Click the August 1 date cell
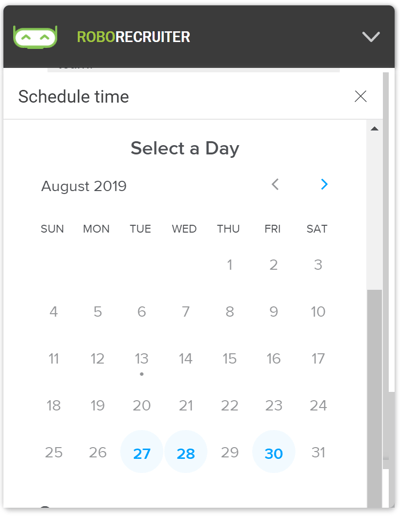The width and height of the screenshot is (400, 517). pos(230,265)
